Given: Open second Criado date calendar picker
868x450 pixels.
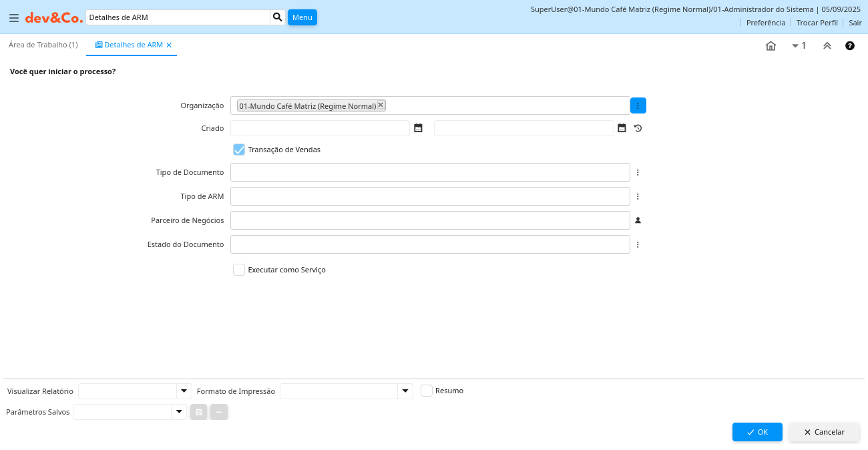Looking at the screenshot, I should tap(622, 128).
